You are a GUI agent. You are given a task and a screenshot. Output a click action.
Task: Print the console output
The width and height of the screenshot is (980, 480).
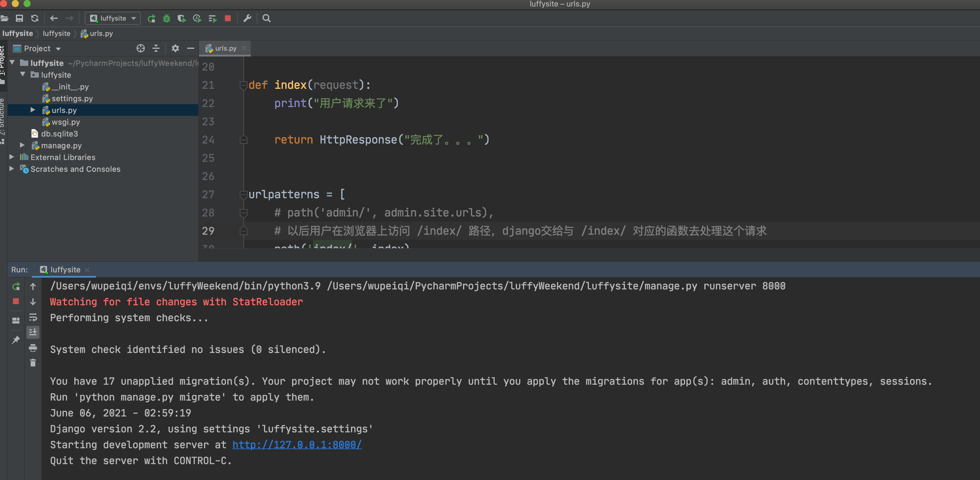pyautogui.click(x=33, y=348)
